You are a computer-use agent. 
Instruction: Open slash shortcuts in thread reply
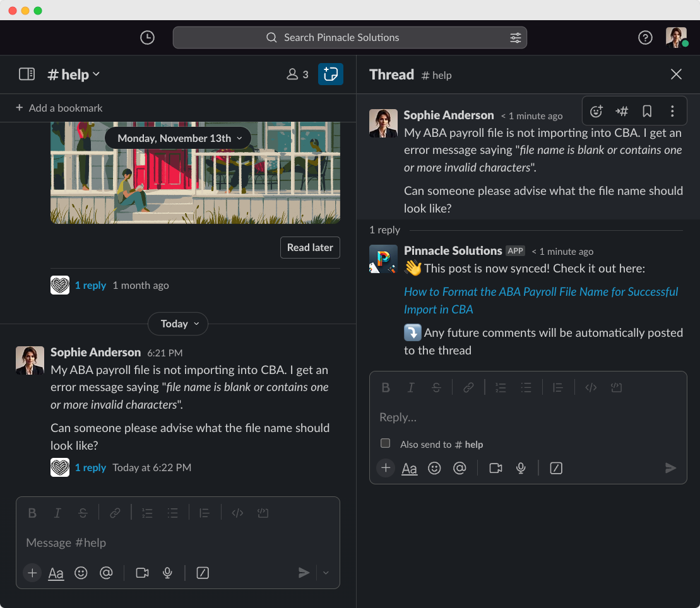click(556, 468)
